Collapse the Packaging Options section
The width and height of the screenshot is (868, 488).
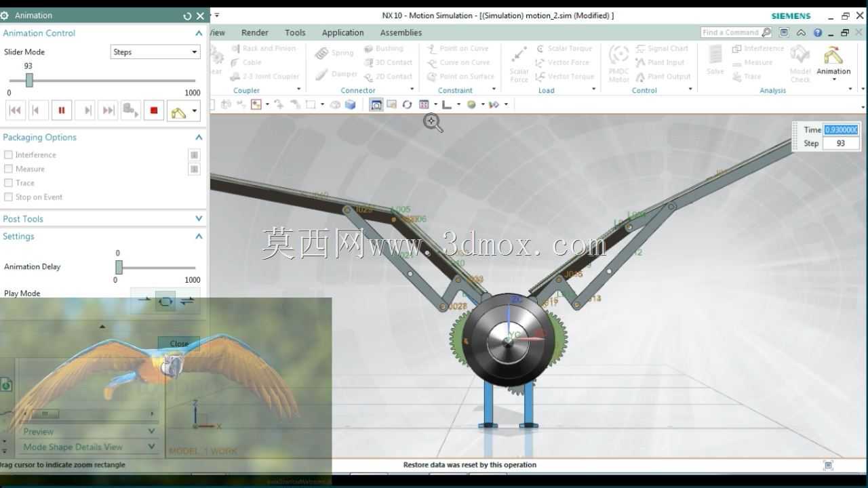[x=199, y=138]
